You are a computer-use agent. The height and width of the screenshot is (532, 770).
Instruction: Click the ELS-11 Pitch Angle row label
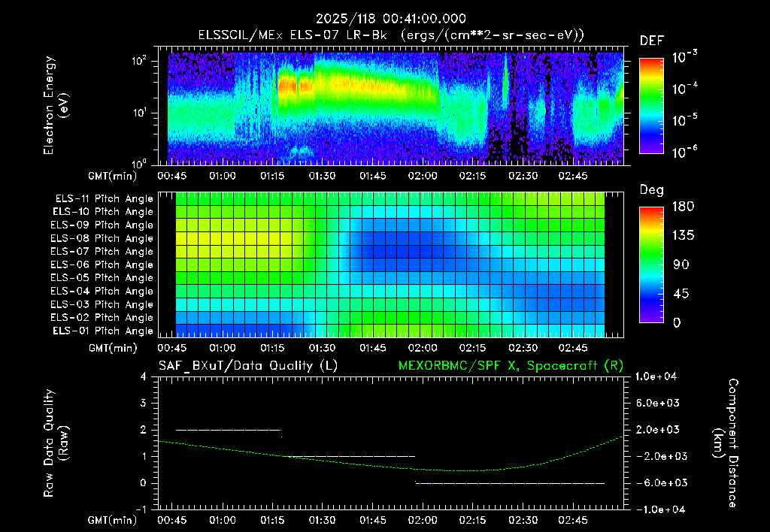104,199
